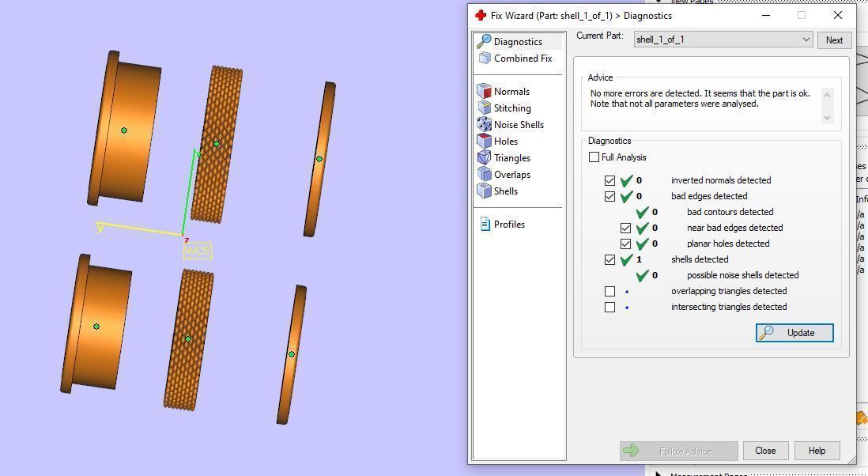Toggle the near bad edges detected checkbox

click(625, 228)
